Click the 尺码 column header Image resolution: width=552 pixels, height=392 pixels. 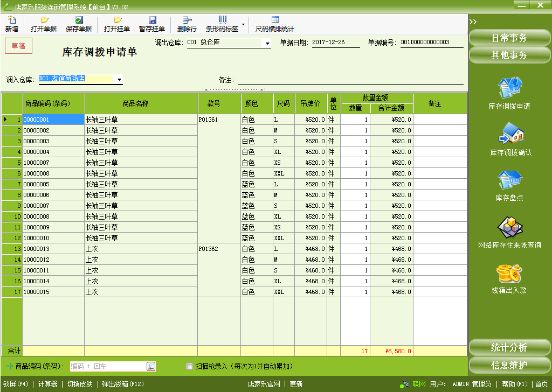[x=284, y=103]
